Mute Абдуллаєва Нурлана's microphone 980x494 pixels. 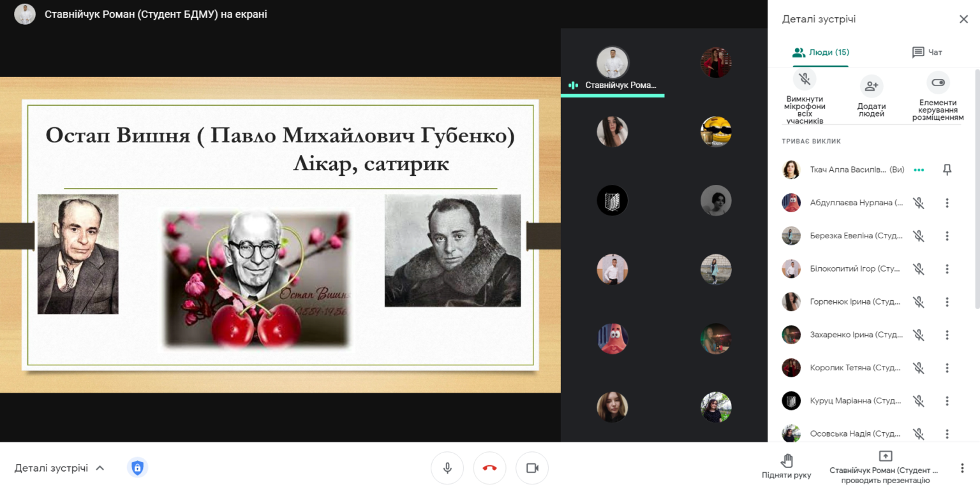tap(918, 203)
